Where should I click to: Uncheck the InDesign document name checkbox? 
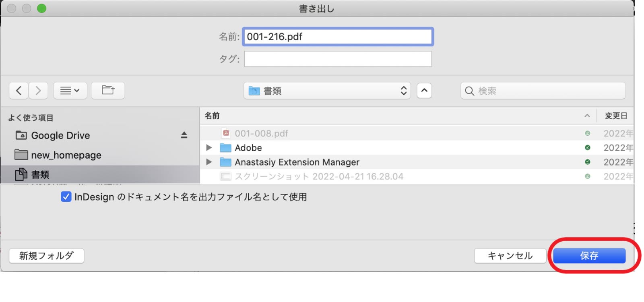click(x=66, y=197)
